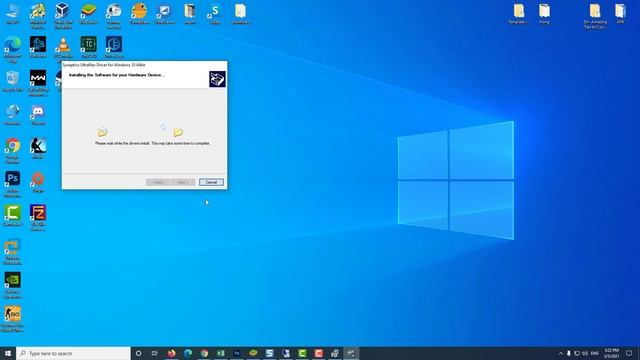Image resolution: width=640 pixels, height=360 pixels.
Task: Switch to Photoshop on the taskbar
Action: coord(237,353)
